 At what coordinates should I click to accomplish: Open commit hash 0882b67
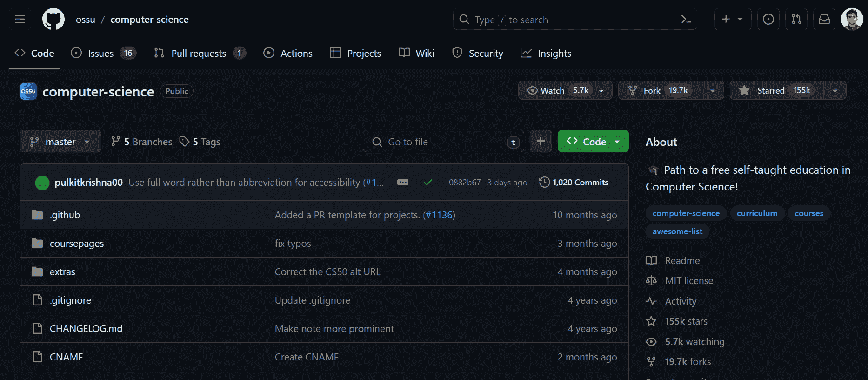[465, 183]
